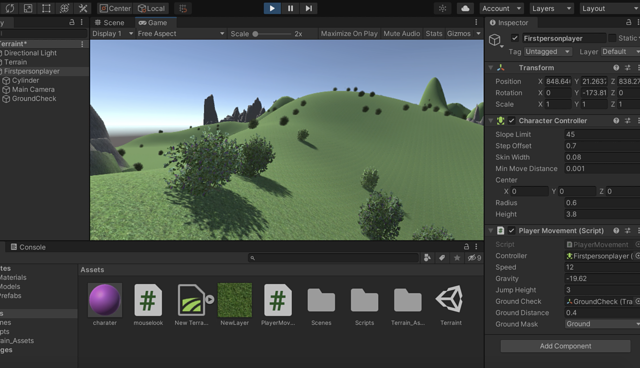Open help for Character Controller component
The height and width of the screenshot is (368, 640).
coord(616,121)
